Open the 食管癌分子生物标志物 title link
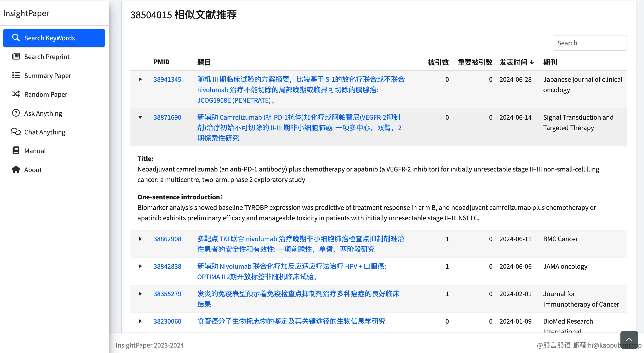 (291, 321)
